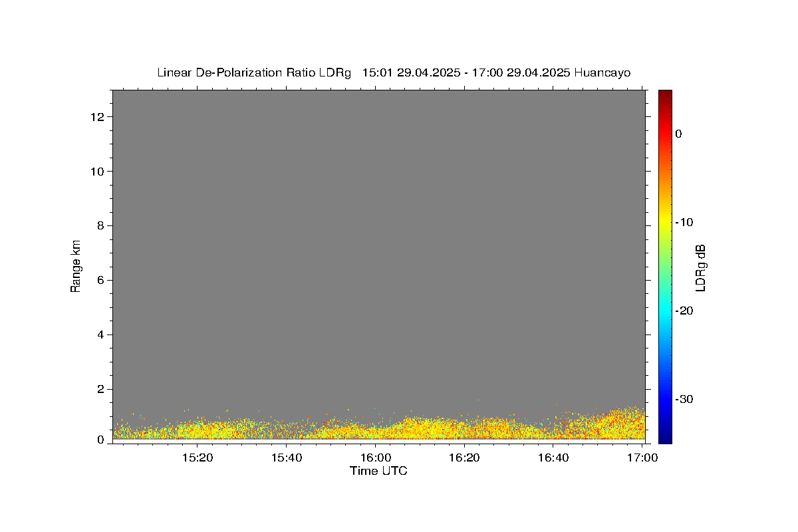Click the 17:00 time tick label
This screenshot has width=798, height=532.
point(642,458)
